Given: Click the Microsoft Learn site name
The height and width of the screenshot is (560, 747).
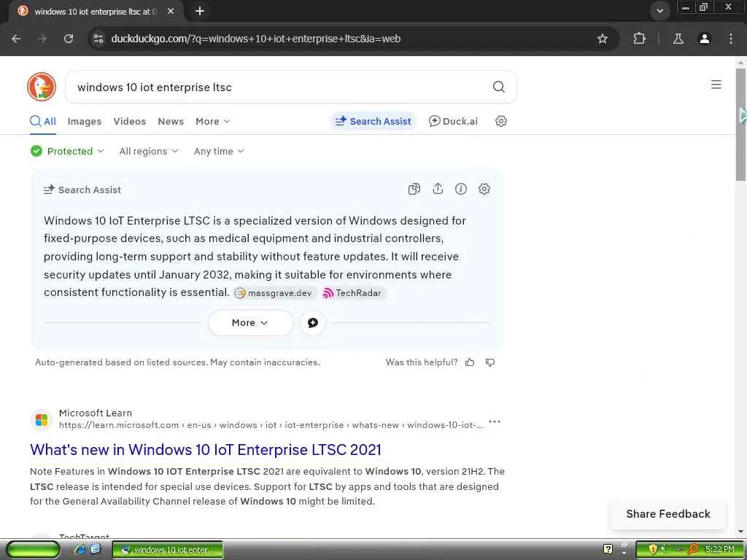Looking at the screenshot, I should 96,413.
